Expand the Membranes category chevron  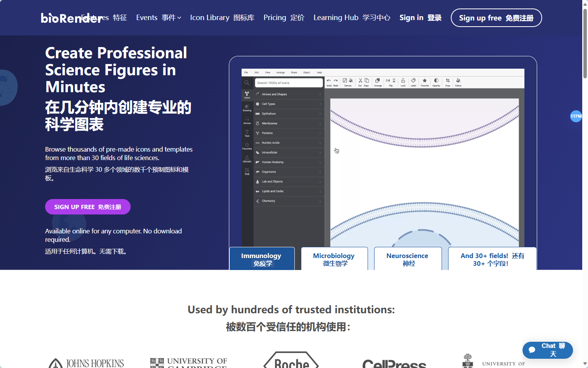pos(320,123)
